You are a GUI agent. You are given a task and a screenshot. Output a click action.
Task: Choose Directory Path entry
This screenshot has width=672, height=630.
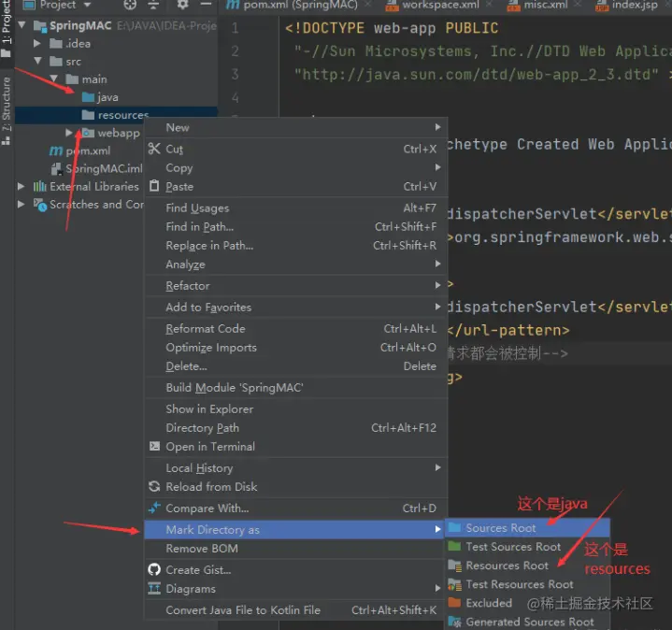coord(295,428)
